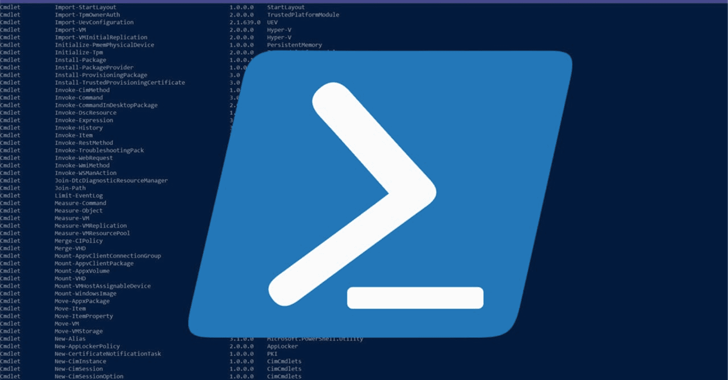Screen dimensions: 728x380
Task: Select the UEV module name
Action: [273, 22]
